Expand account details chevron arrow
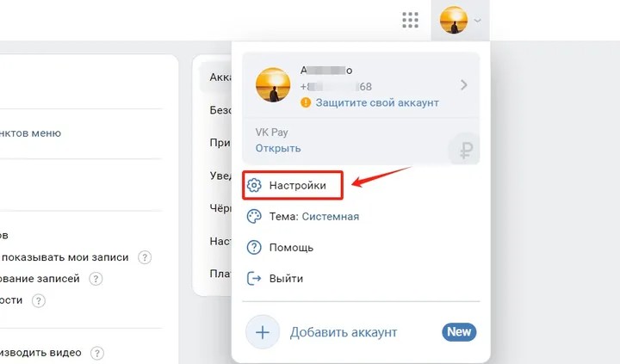This screenshot has width=620, height=364. click(x=464, y=85)
